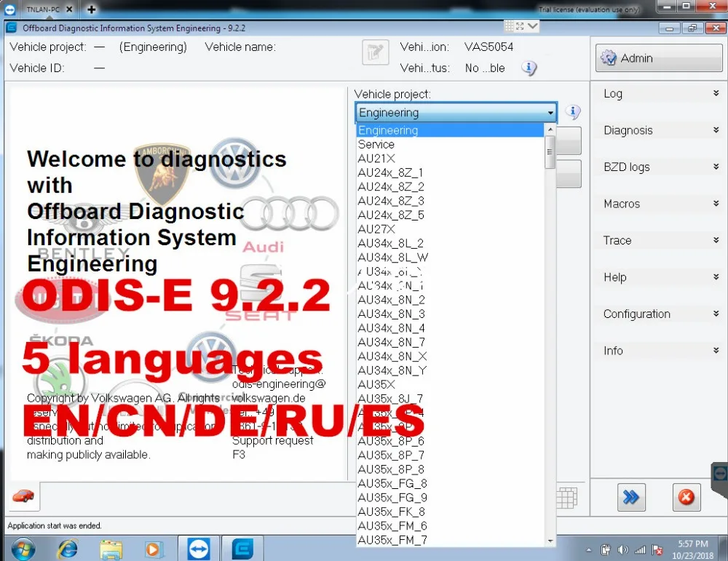
Task: Click info icon beside Vehicle project dropdown
Action: pos(572,112)
